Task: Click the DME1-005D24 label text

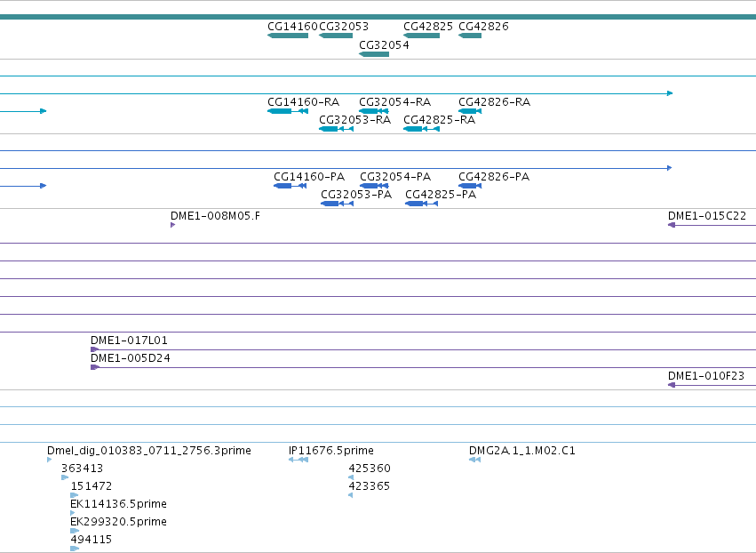Action: pyautogui.click(x=131, y=358)
